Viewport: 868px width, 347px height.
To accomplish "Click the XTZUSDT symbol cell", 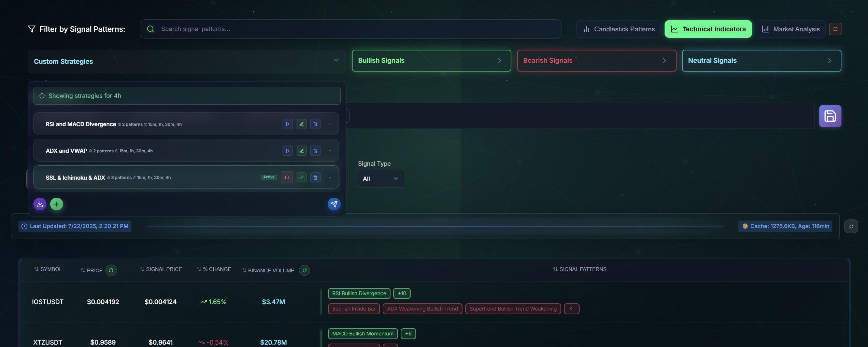I will pyautogui.click(x=48, y=342).
